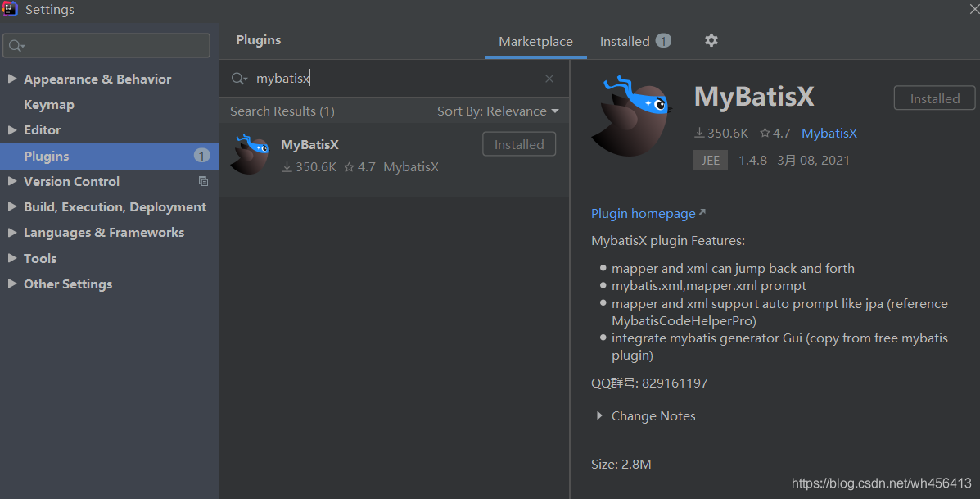Screen dimensions: 980x499
Task: Open the Sort By Relevance dropdown
Action: point(498,111)
